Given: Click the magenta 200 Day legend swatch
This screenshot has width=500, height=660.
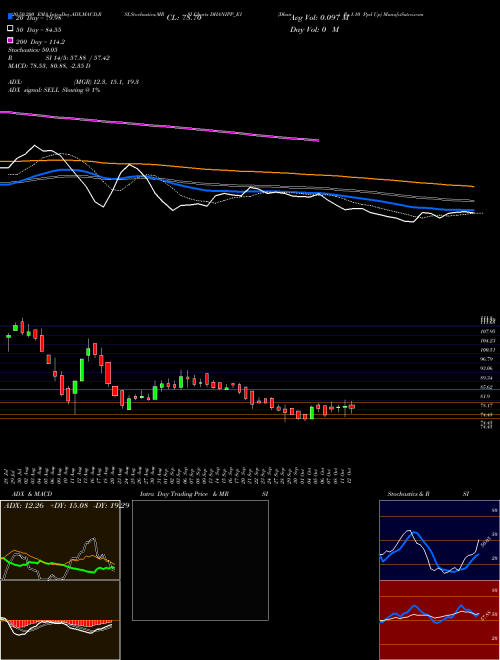Looking at the screenshot, I should 10,41.
